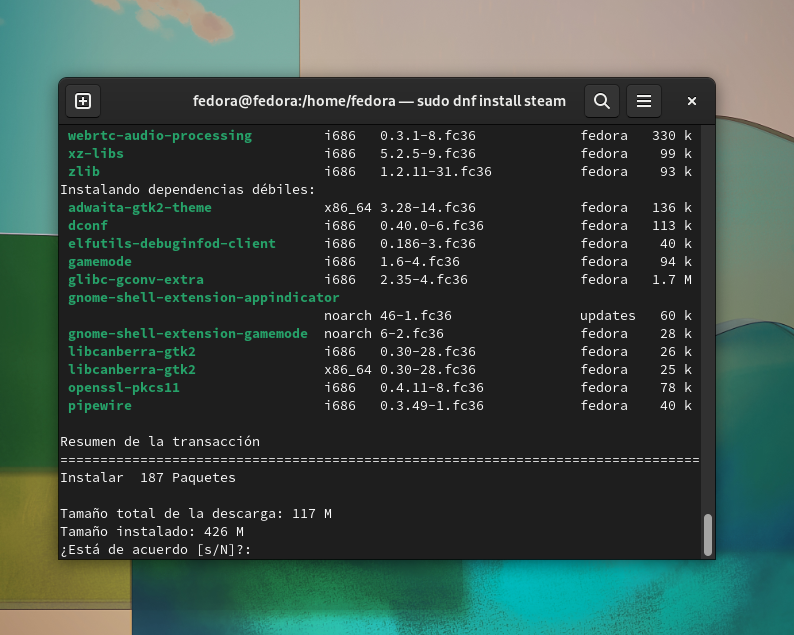
Task: Close the terminal window
Action: pos(692,101)
